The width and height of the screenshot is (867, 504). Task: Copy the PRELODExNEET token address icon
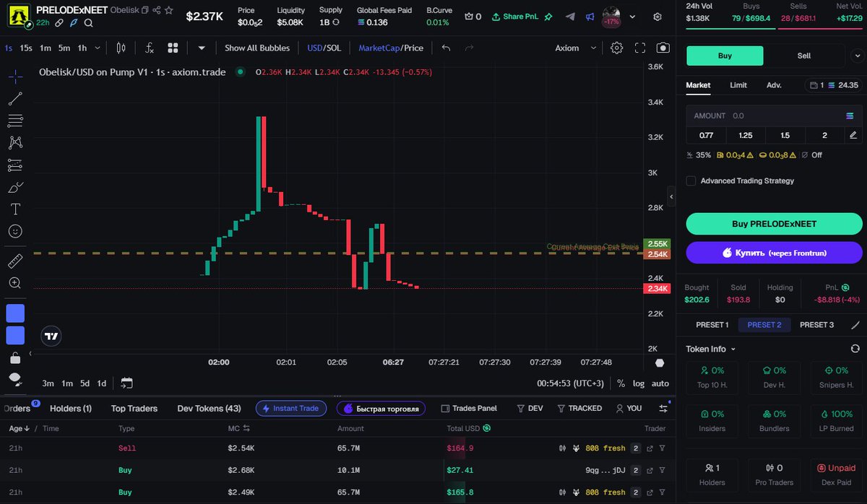tap(145, 10)
